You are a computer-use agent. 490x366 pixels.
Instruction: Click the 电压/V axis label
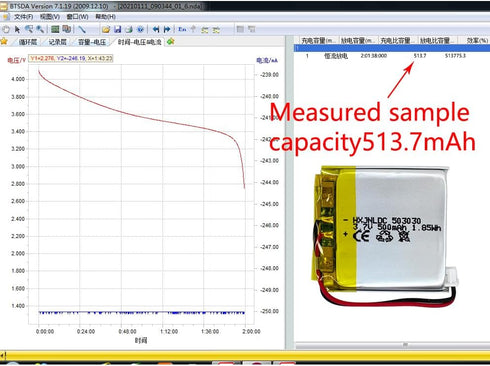point(16,60)
